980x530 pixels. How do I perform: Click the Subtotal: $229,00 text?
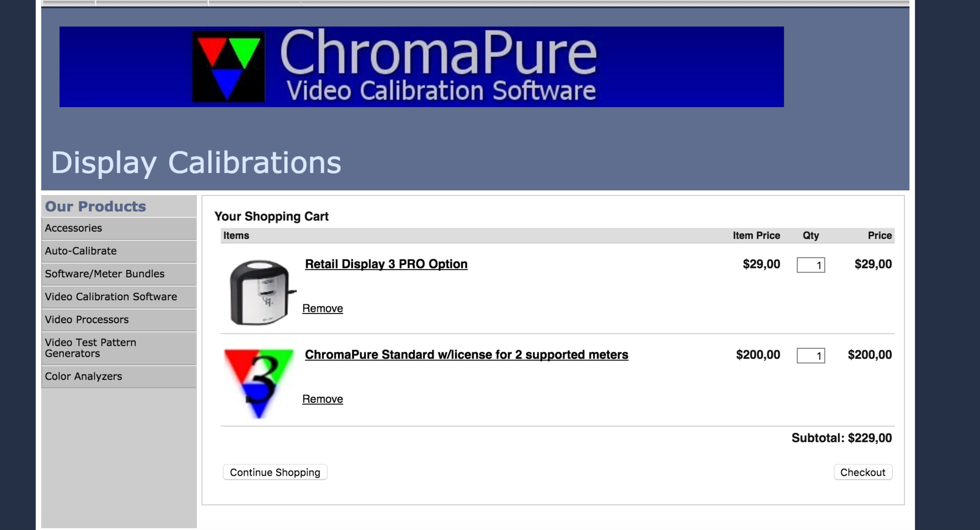point(842,438)
